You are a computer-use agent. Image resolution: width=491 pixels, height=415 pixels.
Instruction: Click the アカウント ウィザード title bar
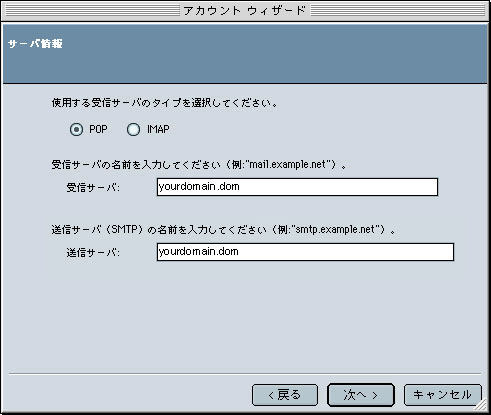(x=245, y=11)
